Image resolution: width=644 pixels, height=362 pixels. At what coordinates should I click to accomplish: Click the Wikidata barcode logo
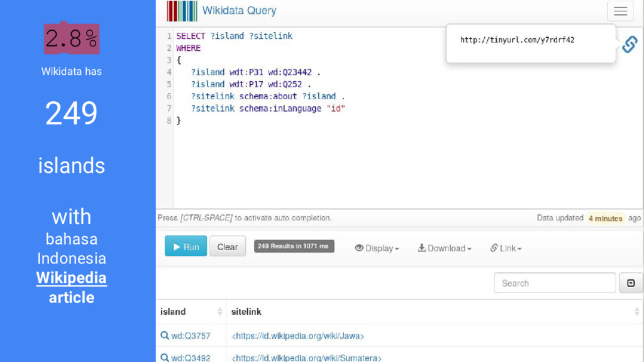(x=182, y=11)
